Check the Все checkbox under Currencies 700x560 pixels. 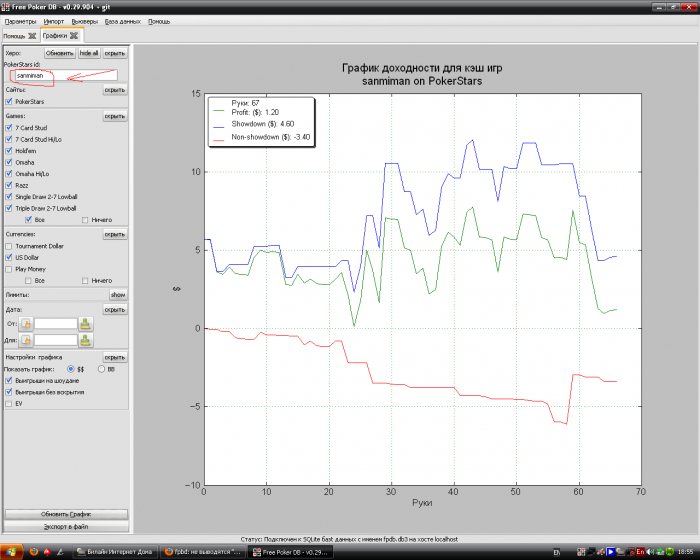(x=29, y=280)
